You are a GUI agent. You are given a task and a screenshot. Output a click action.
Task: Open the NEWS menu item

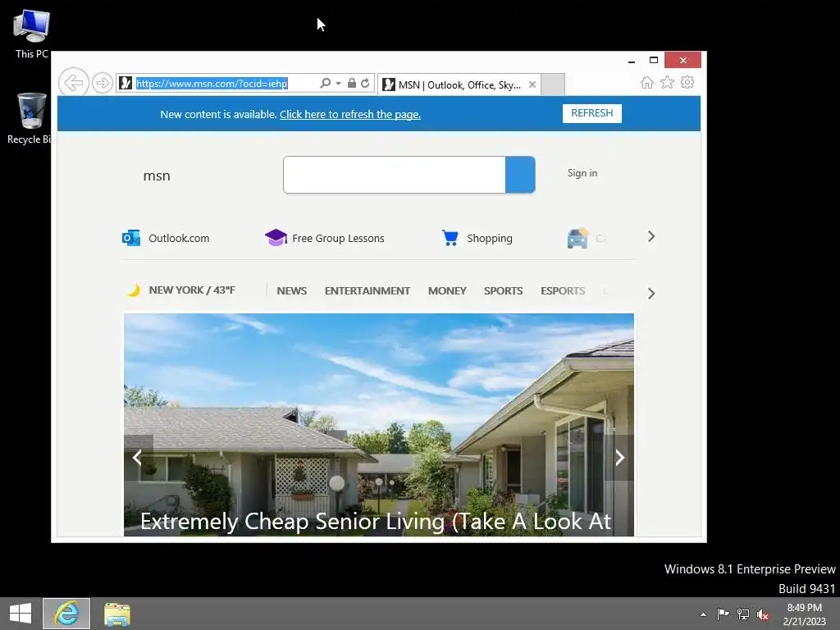pyautogui.click(x=291, y=291)
